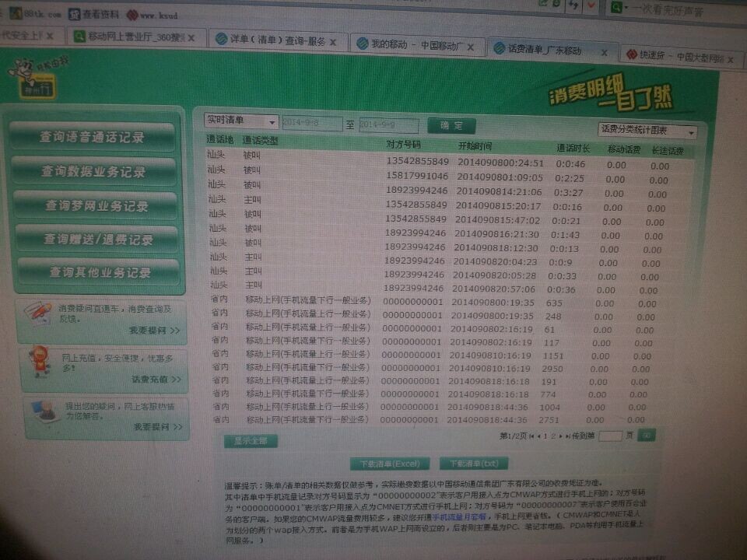Image resolution: width=747 pixels, height=560 pixels.
Task: Open the 88tk.com bookmark
Action: 36,14
